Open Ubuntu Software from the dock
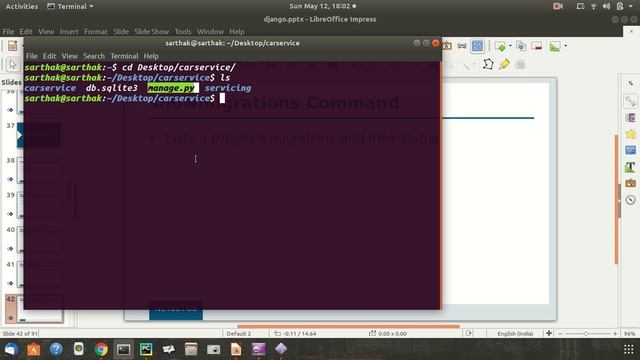This screenshot has height=360, width=640. (x=33, y=349)
